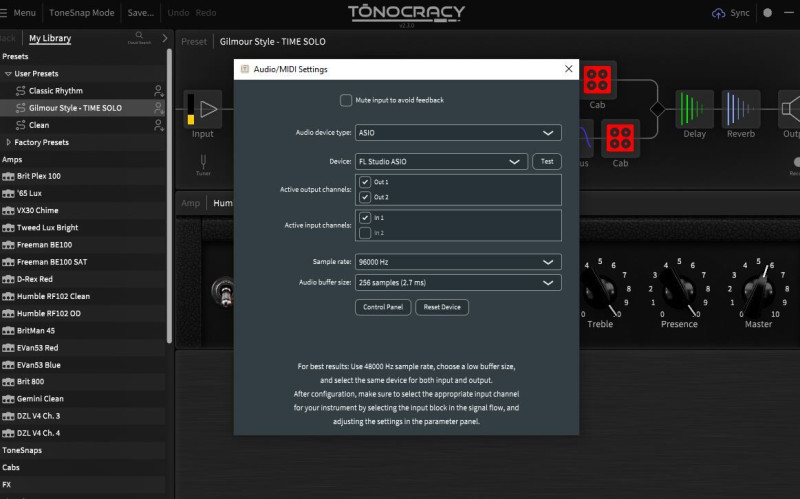Open the Device dropdown showing FL Studio ASIO
This screenshot has height=499, width=800.
(441, 162)
